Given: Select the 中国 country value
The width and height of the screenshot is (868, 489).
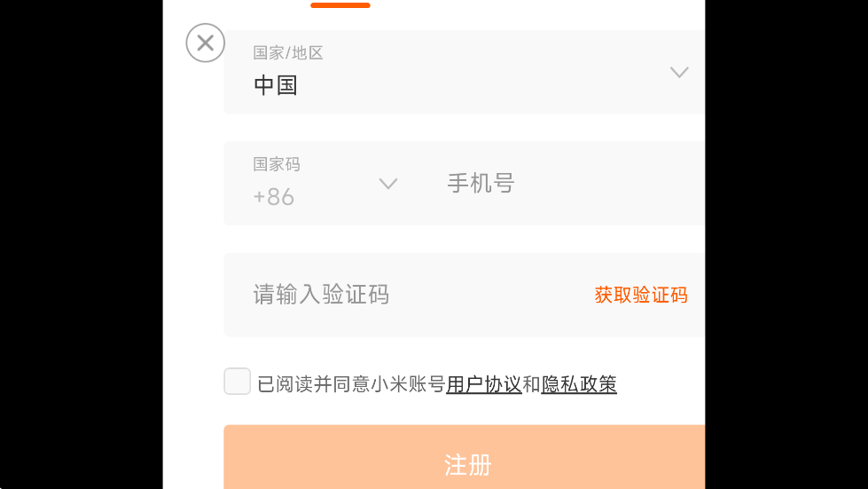Looking at the screenshot, I should click(276, 85).
